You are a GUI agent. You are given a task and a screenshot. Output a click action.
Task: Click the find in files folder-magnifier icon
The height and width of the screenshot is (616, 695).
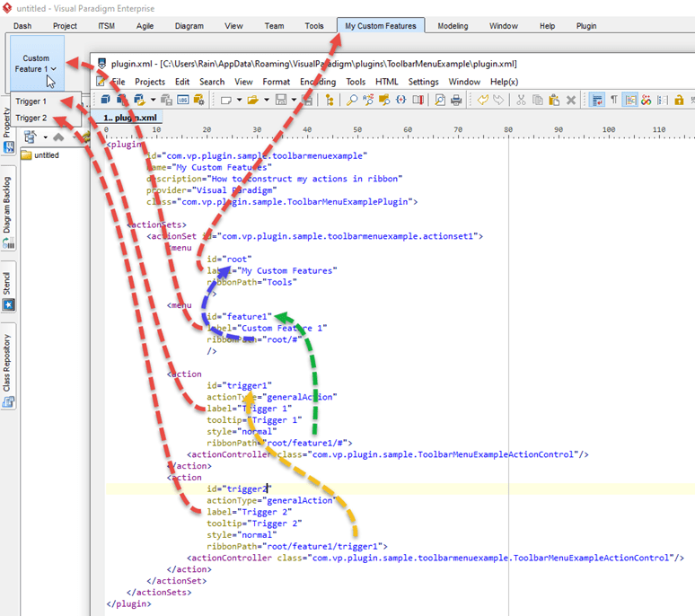pyautogui.click(x=384, y=100)
